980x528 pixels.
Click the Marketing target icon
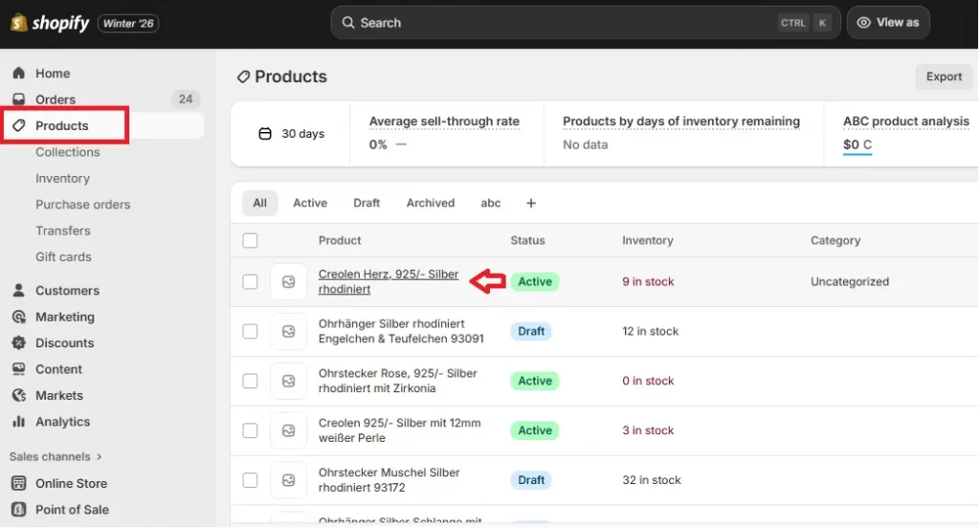click(19, 317)
